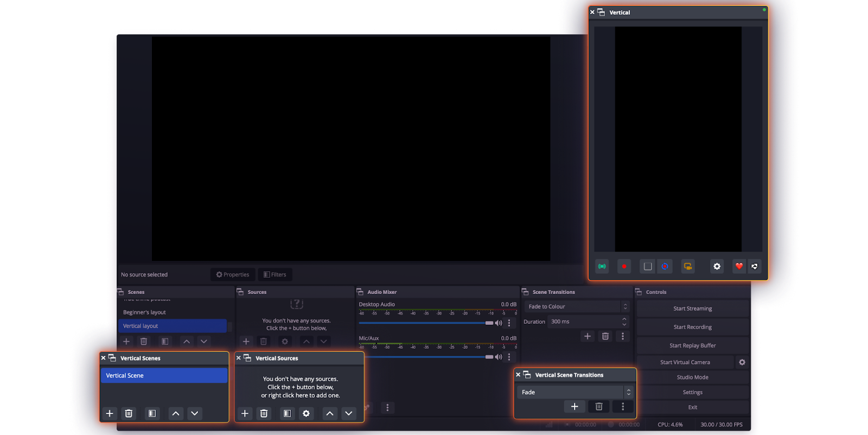
Task: Open the Virtual Camera configuration gear
Action: 742,362
